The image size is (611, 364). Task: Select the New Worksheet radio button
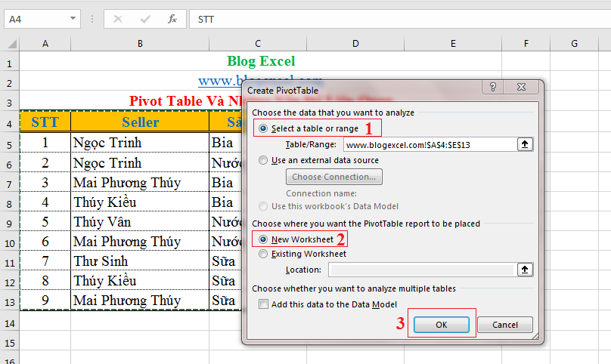[263, 239]
